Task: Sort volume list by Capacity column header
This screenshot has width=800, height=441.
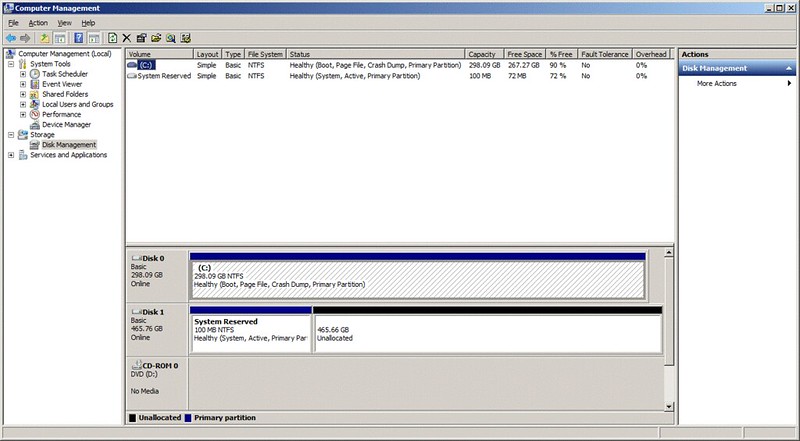Action: click(x=482, y=54)
